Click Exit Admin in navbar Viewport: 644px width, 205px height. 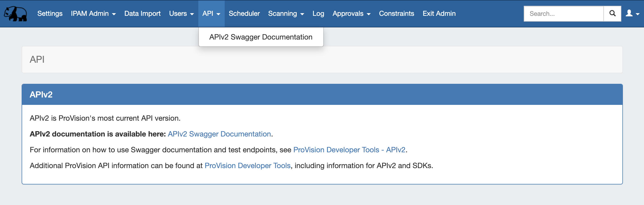439,13
